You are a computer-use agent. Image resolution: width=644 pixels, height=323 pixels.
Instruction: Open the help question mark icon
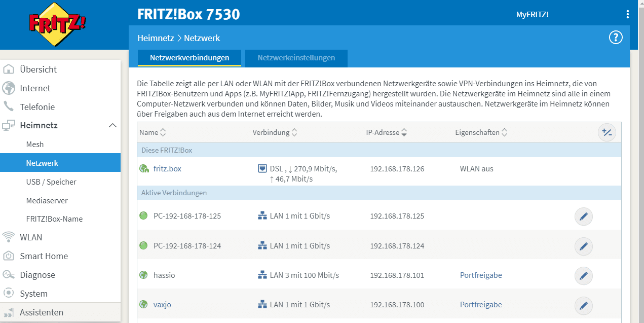pyautogui.click(x=615, y=38)
